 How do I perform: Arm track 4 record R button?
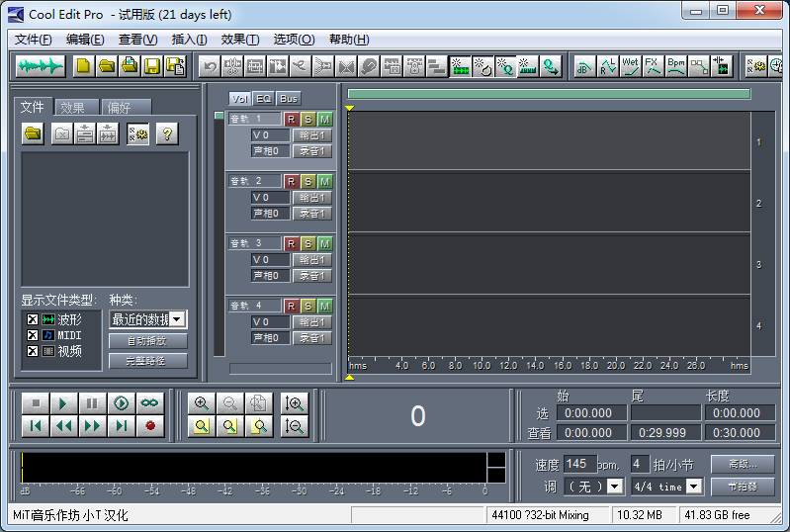pos(291,306)
